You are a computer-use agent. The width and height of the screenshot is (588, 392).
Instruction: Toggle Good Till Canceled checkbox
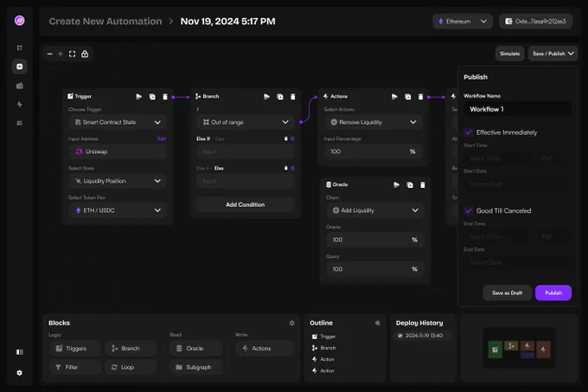pos(469,211)
